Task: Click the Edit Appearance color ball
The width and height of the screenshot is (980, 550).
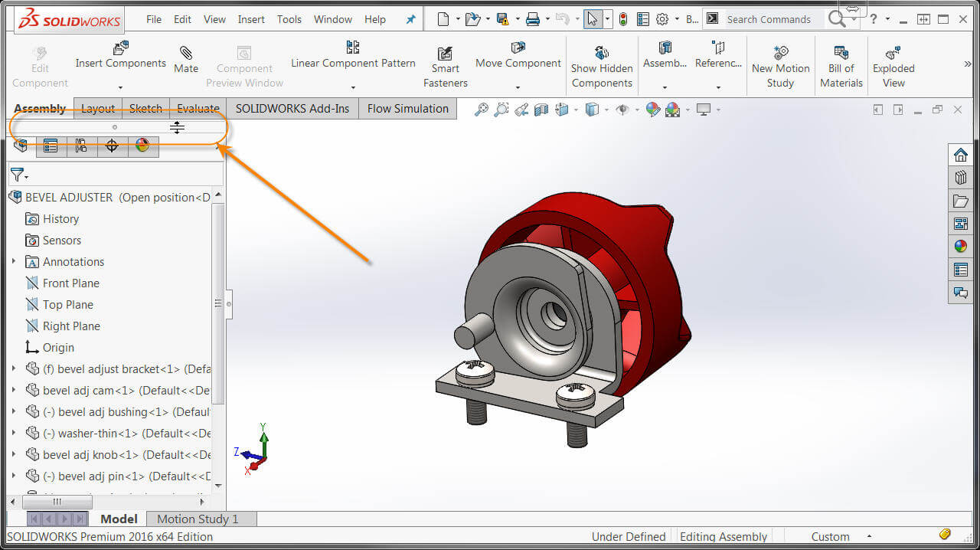Action: pos(653,110)
